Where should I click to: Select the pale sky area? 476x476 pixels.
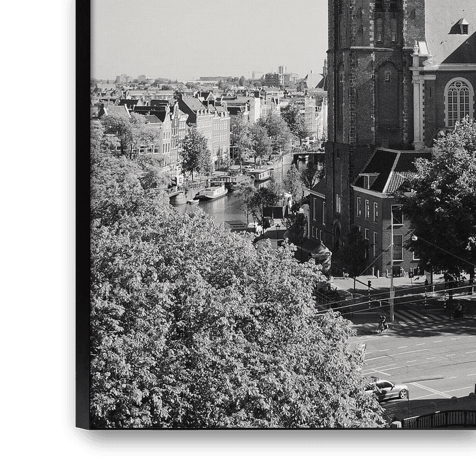[x=204, y=34]
